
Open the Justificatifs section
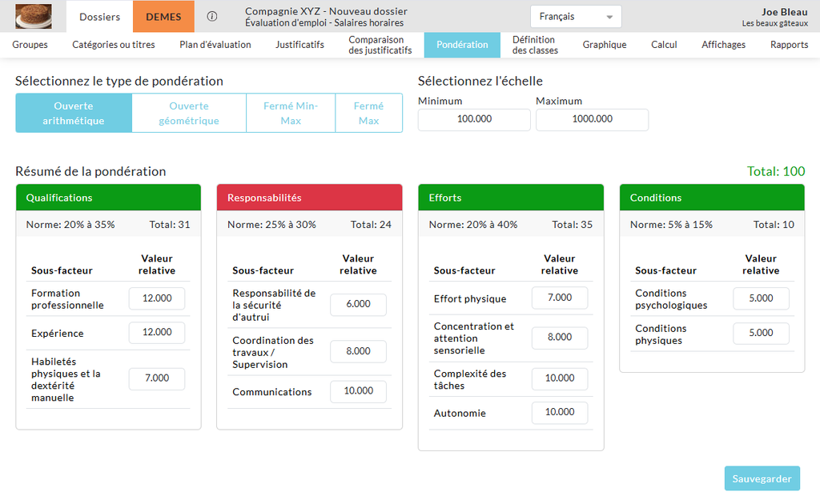pyautogui.click(x=299, y=44)
